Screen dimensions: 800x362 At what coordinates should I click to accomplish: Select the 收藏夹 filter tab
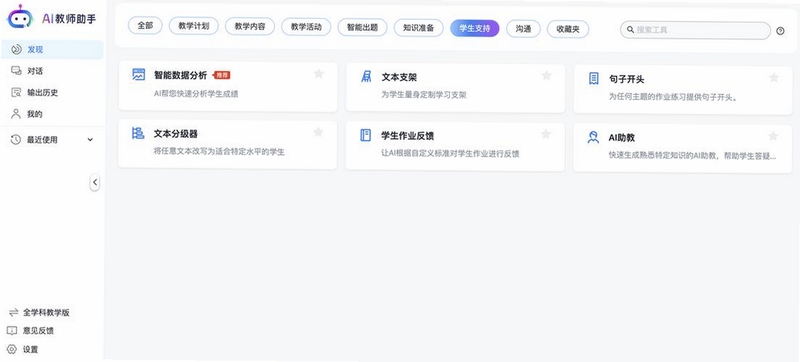coord(568,29)
